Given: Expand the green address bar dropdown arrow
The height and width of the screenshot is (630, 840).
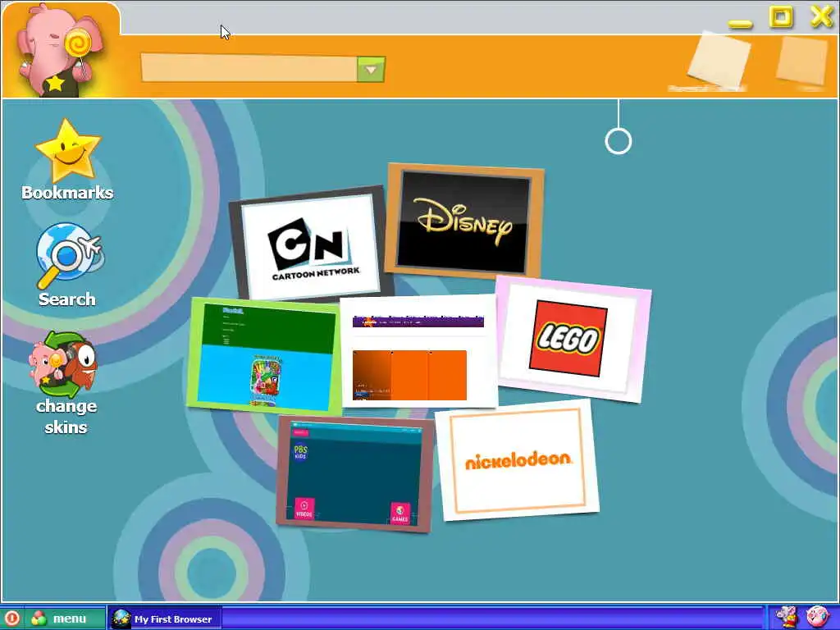Looking at the screenshot, I should click(x=372, y=69).
